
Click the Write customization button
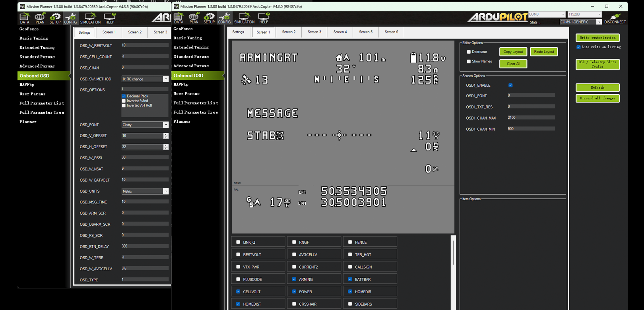point(597,38)
